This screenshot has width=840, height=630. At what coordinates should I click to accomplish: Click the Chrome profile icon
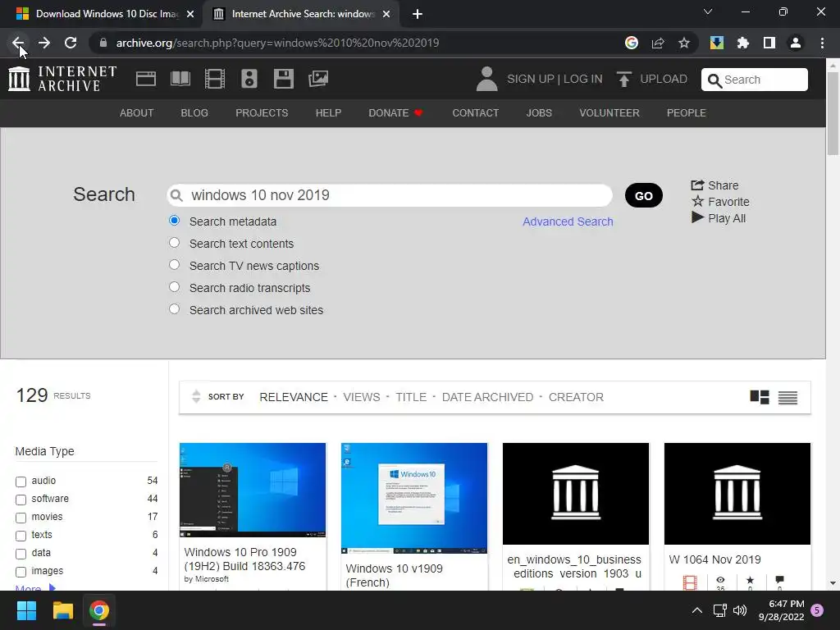[796, 43]
